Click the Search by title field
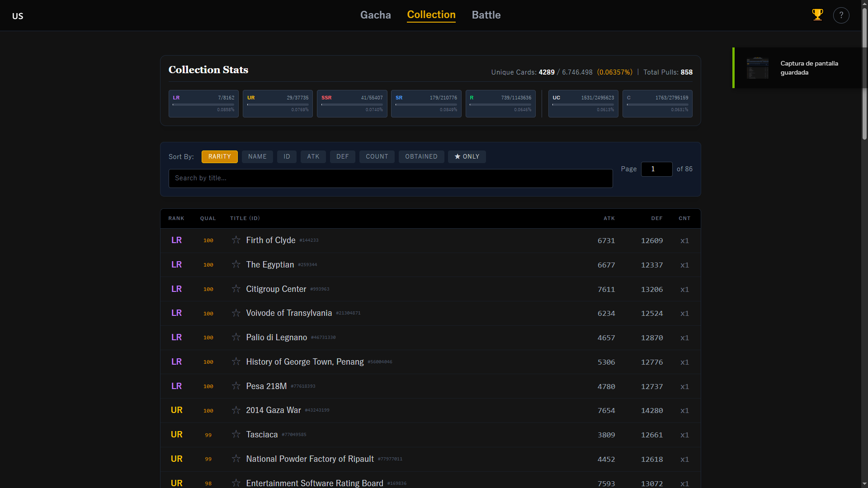 click(390, 178)
